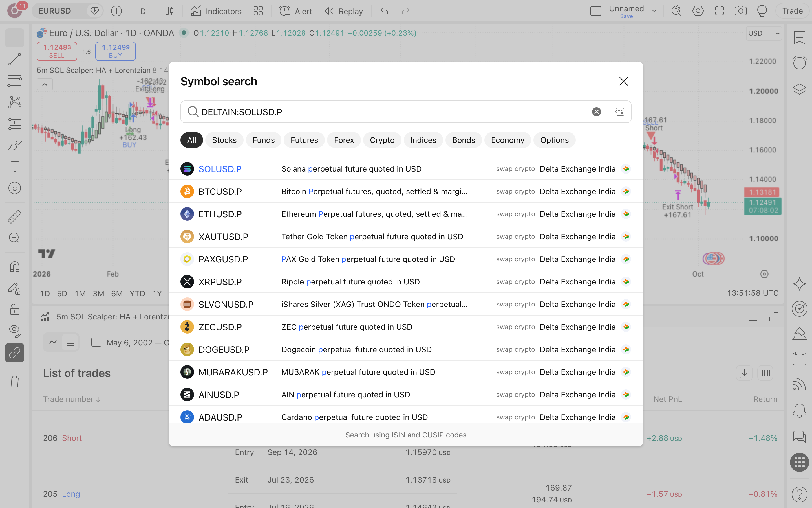This screenshot has width=812, height=508.
Task: Open chart settings hexagon icon in top bar
Action: 698,11
